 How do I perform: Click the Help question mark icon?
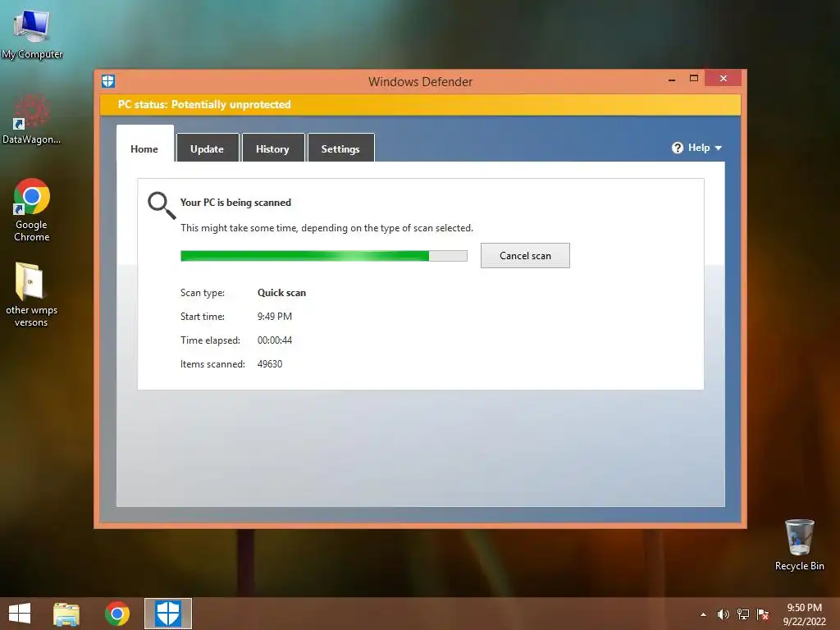677,148
